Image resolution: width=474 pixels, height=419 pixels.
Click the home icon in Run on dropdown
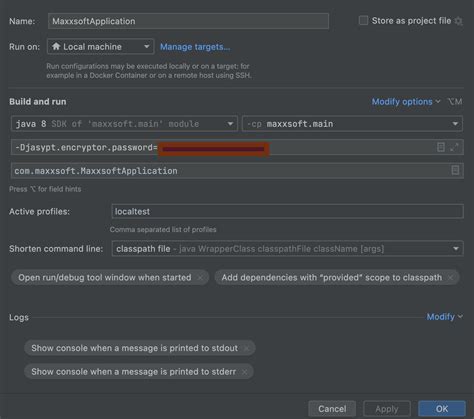[x=56, y=46]
